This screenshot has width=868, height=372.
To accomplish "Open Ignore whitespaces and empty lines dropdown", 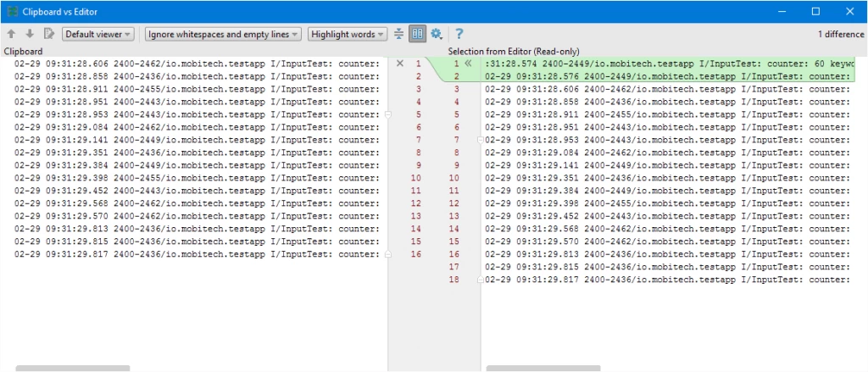I will (x=223, y=35).
